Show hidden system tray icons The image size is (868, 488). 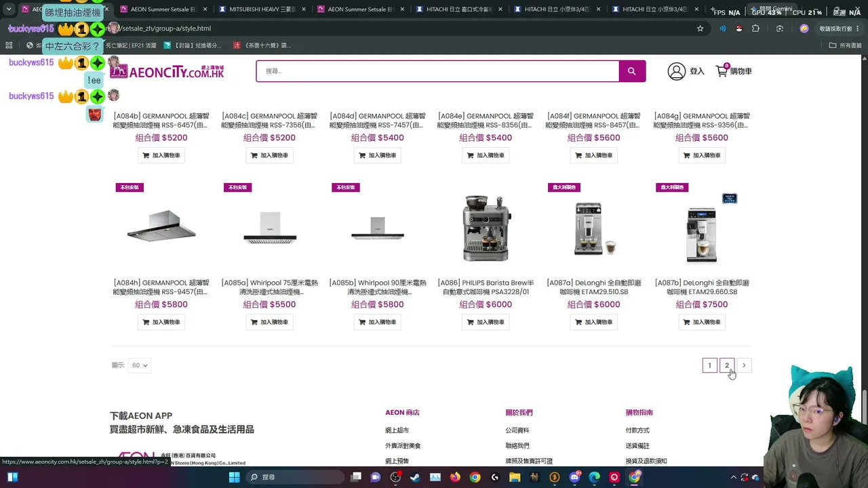(x=733, y=477)
